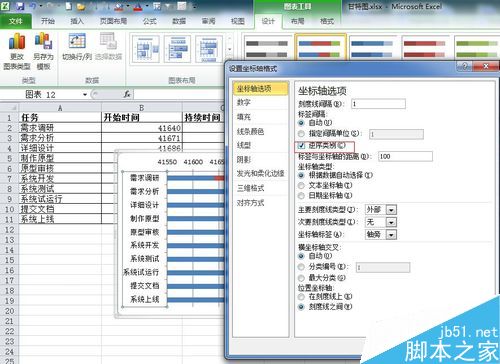500x364 pixels.
Task: Switch to the 插入 ribbon tab
Action: [x=77, y=21]
